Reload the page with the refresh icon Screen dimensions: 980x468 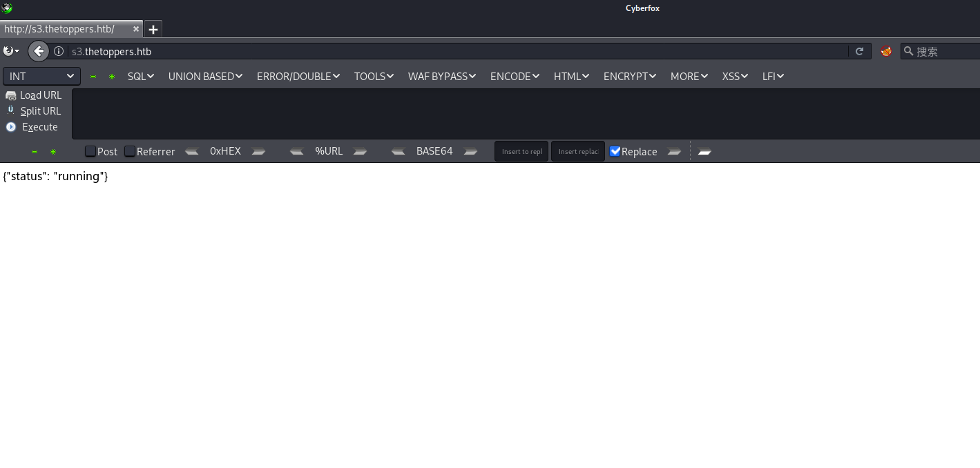click(860, 51)
